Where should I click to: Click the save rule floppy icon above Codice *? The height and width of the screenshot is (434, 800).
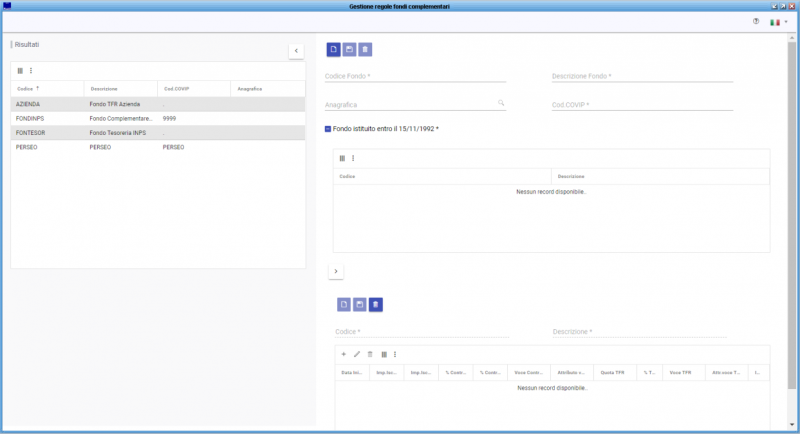(x=360, y=304)
